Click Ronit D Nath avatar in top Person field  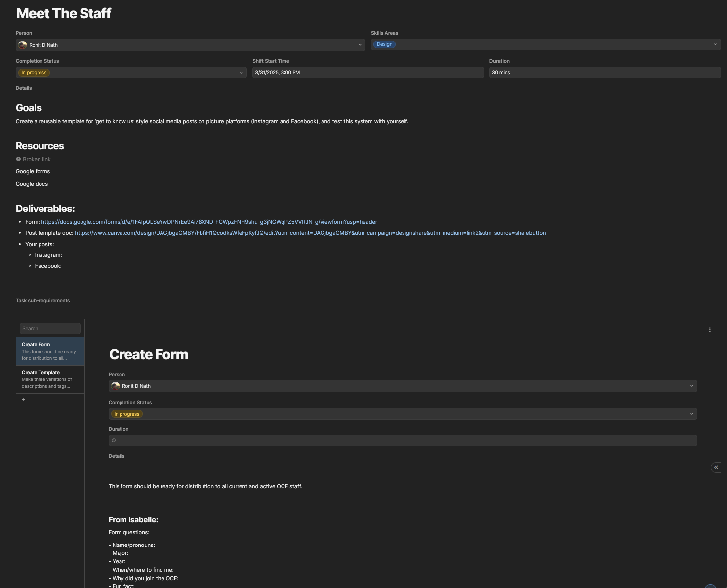pos(22,45)
